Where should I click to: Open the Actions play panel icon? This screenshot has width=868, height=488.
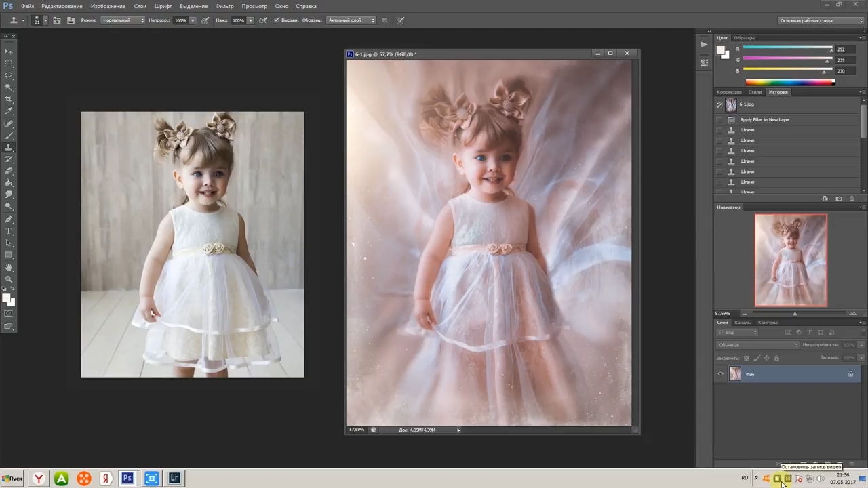704,44
